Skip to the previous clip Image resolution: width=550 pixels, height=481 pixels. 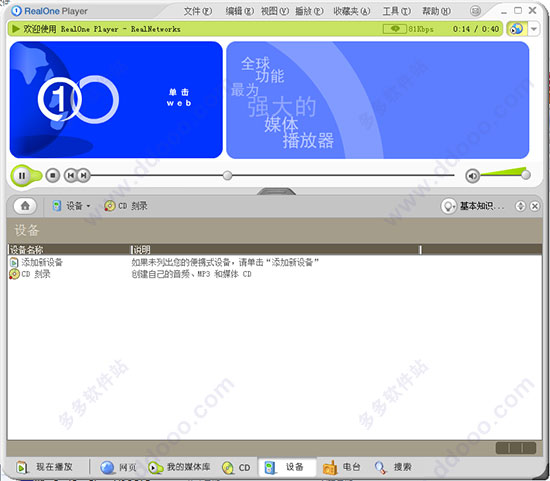[x=71, y=175]
